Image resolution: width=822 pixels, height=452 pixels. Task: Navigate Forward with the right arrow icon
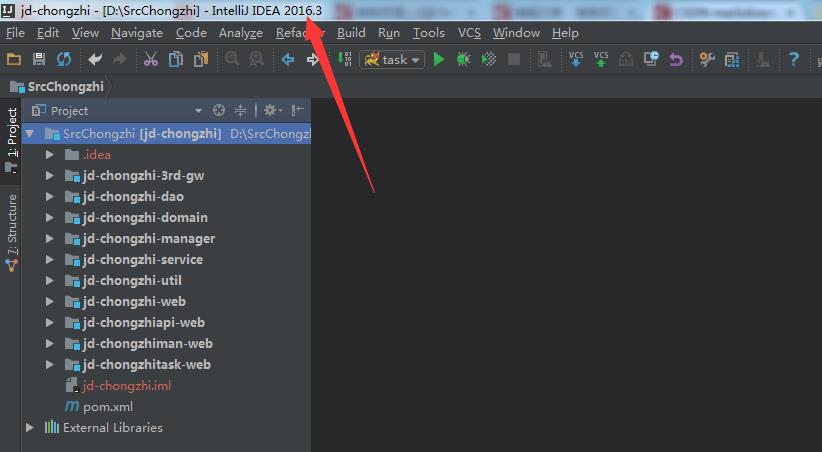point(312,59)
